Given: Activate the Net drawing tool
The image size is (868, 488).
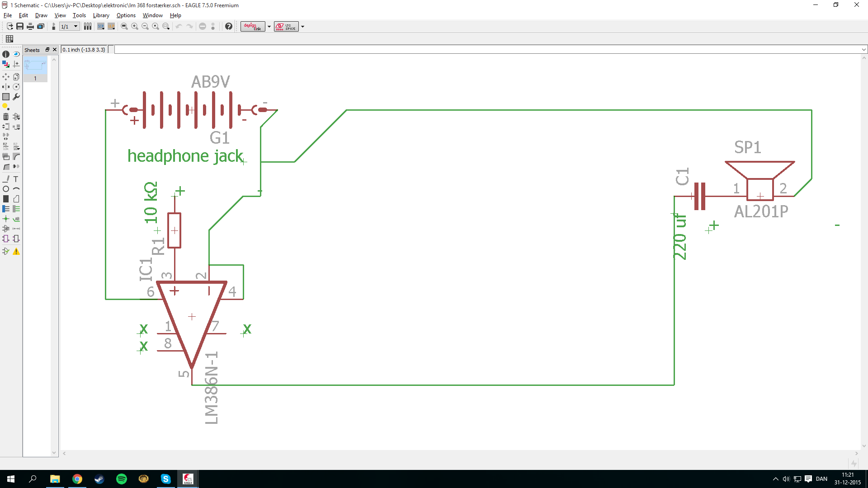Looking at the screenshot, I should point(16,209).
